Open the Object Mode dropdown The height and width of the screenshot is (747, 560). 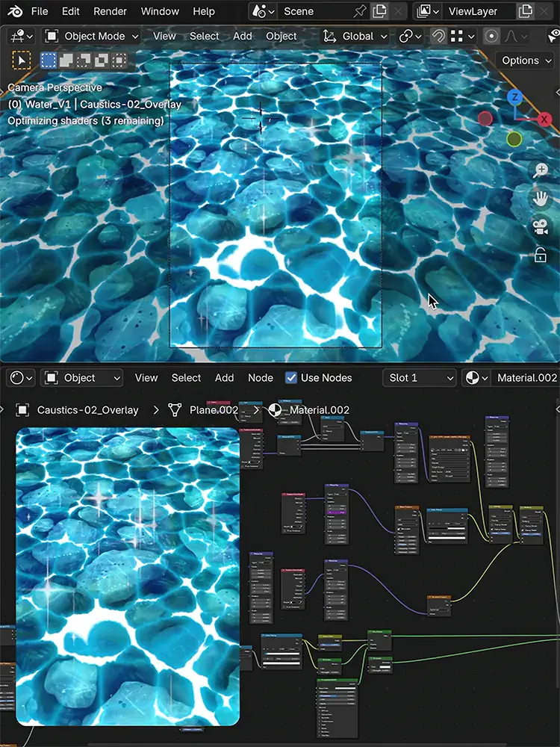pos(90,36)
